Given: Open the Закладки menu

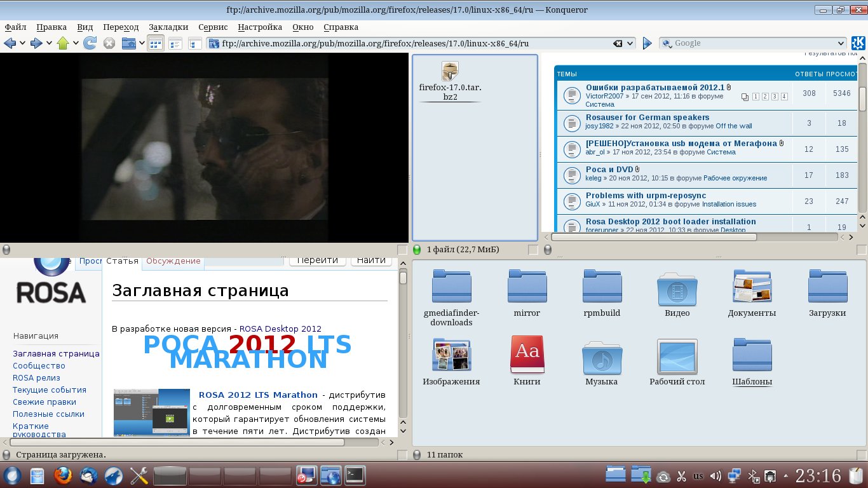Looking at the screenshot, I should (168, 27).
